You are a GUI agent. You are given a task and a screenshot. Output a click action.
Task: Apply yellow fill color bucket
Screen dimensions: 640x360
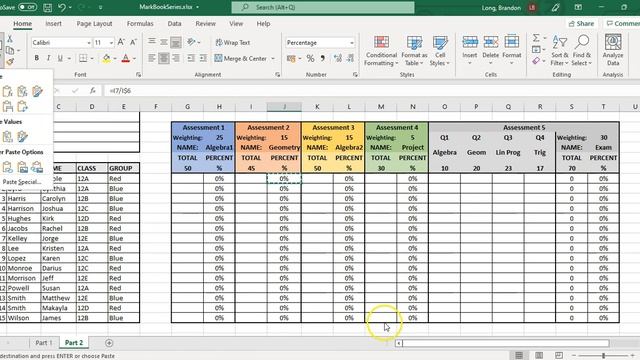click(106, 58)
